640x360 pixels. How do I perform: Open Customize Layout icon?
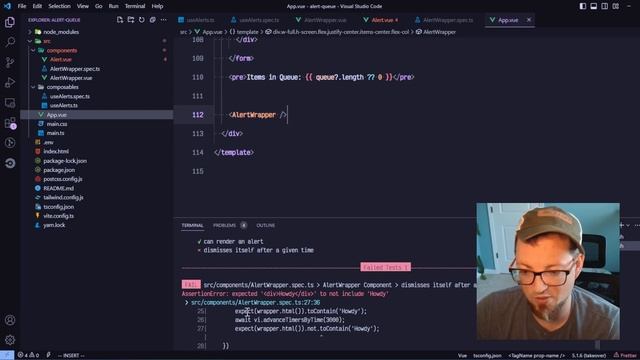[x=616, y=6]
